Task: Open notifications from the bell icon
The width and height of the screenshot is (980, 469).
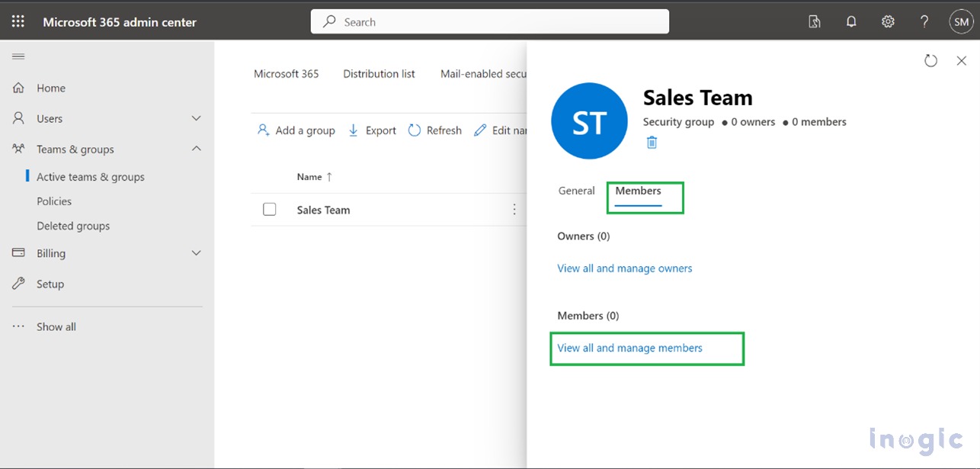Action: (851, 21)
